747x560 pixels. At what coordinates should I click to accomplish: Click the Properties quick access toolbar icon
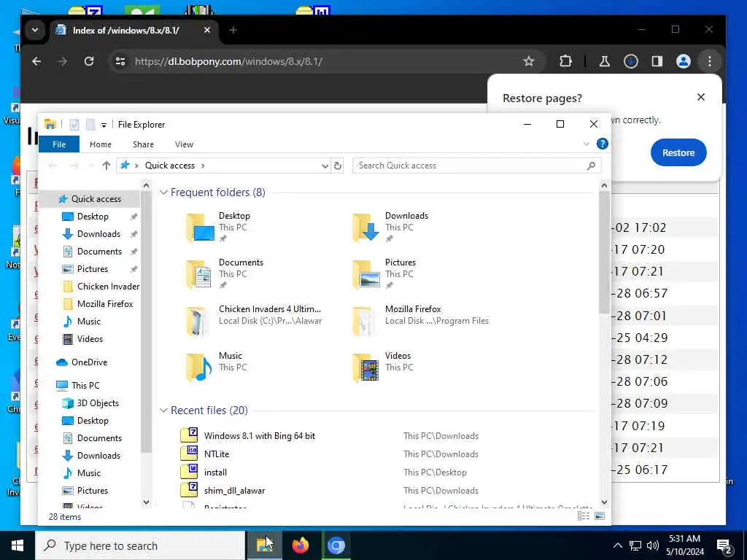pyautogui.click(x=74, y=125)
